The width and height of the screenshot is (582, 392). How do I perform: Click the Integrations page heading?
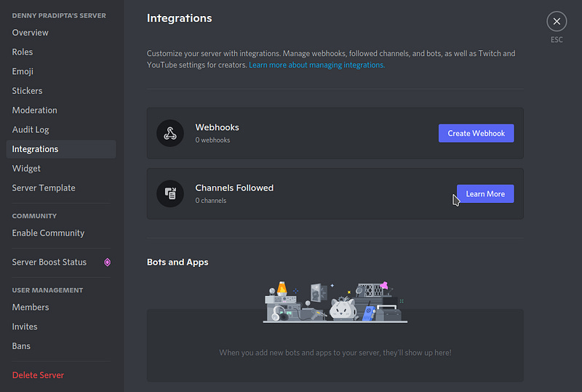pos(179,18)
